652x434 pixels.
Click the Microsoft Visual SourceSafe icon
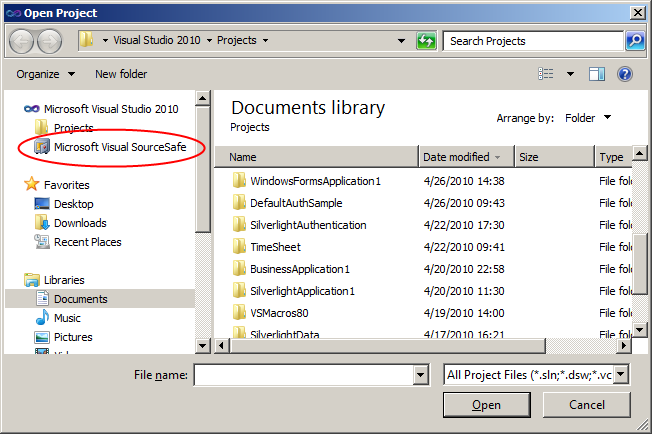(x=42, y=147)
